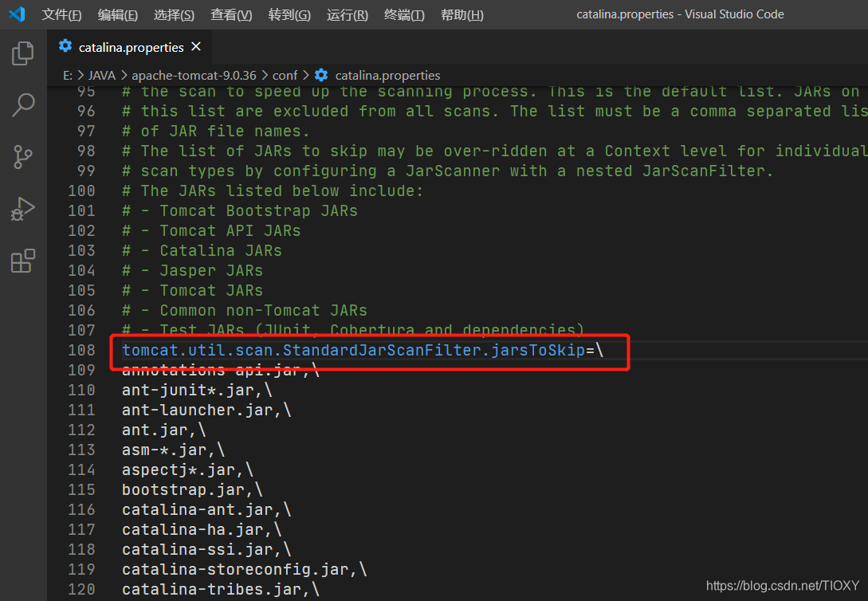Click the text ant-launcher.jar on line 111
The height and width of the screenshot is (601, 868).
coord(197,410)
